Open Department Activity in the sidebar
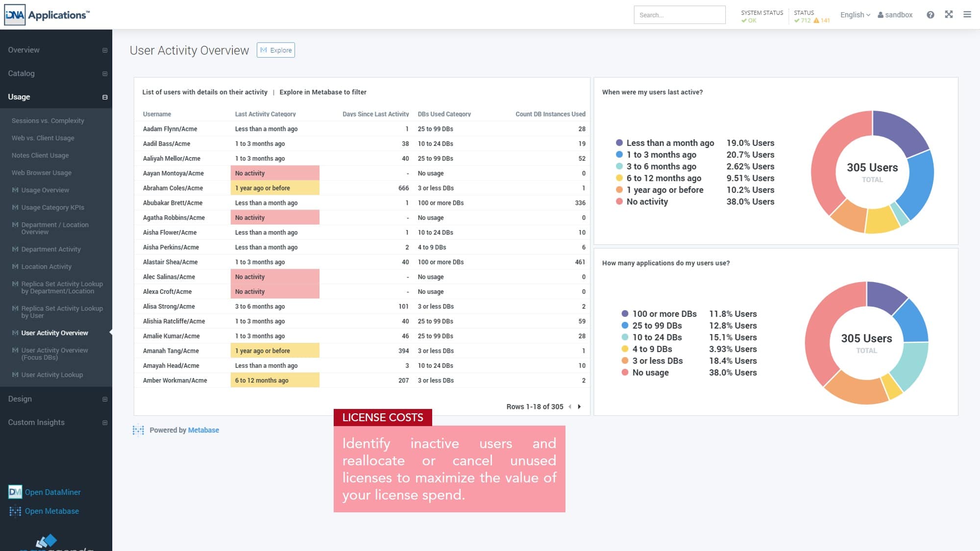Viewport: 980px width, 551px height. [x=51, y=249]
